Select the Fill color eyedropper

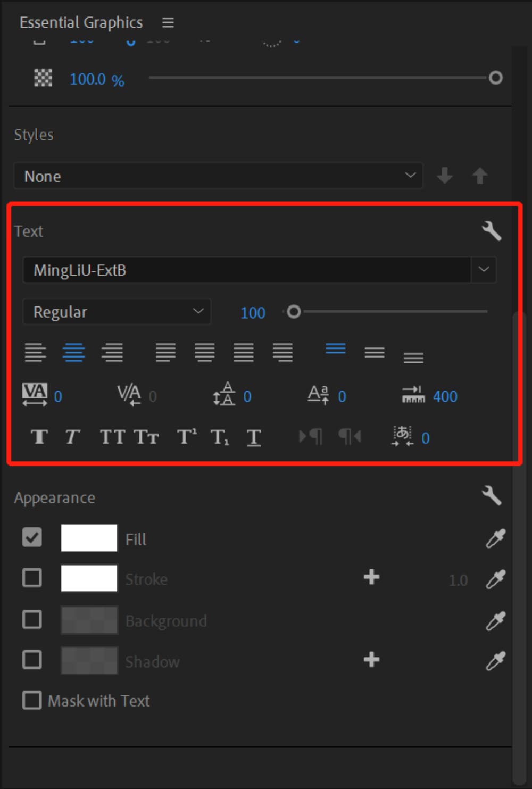(x=495, y=539)
